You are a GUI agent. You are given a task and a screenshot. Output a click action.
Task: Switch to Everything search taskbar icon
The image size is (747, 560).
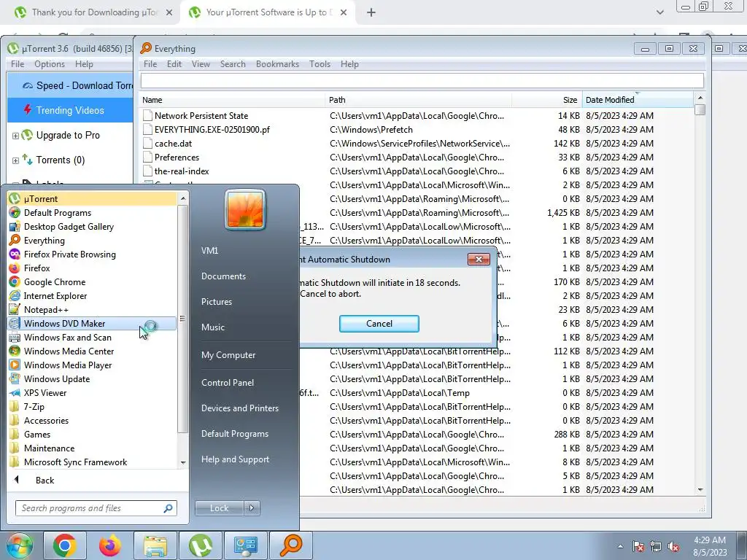tap(291, 545)
